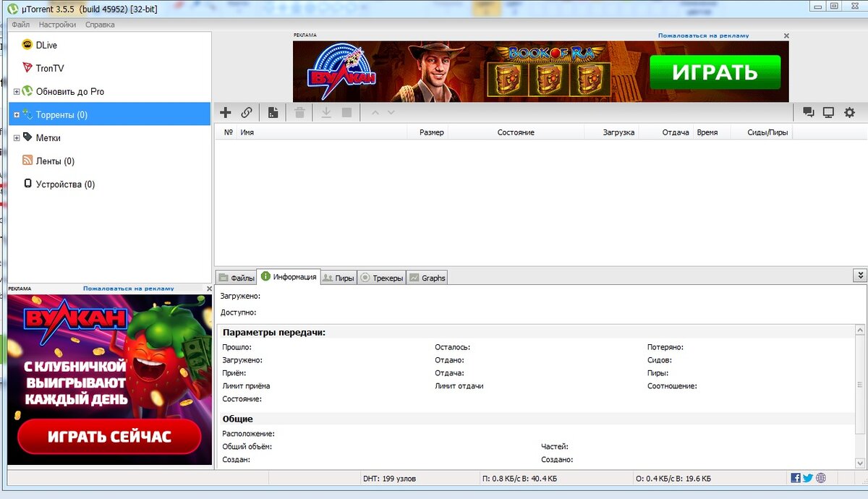Screen dimensions: 868x499
Task: Open the Справка menu
Action: 100,25
